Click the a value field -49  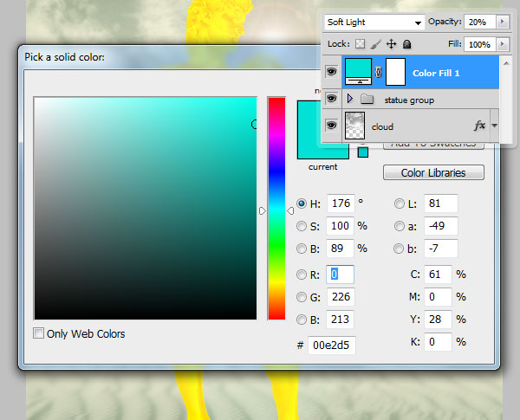pyautogui.click(x=441, y=226)
